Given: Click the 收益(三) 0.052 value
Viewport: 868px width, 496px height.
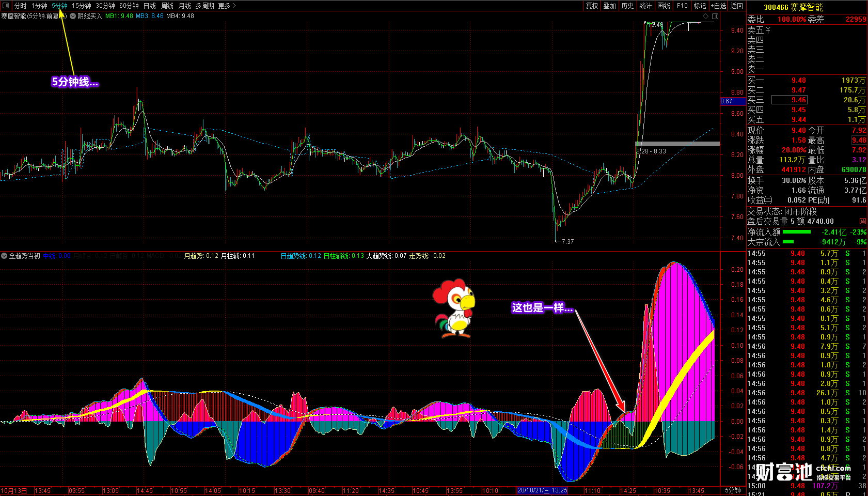Looking at the screenshot, I should pyautogui.click(x=797, y=200).
